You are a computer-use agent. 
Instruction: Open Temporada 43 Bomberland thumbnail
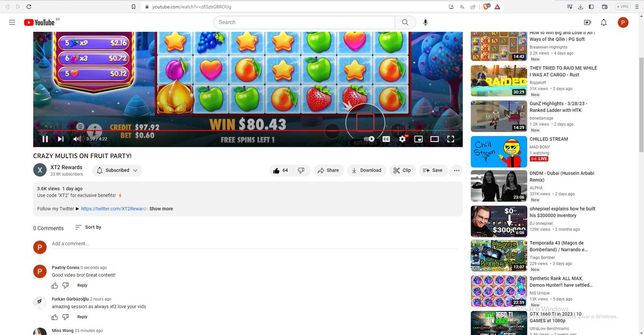[499, 256]
